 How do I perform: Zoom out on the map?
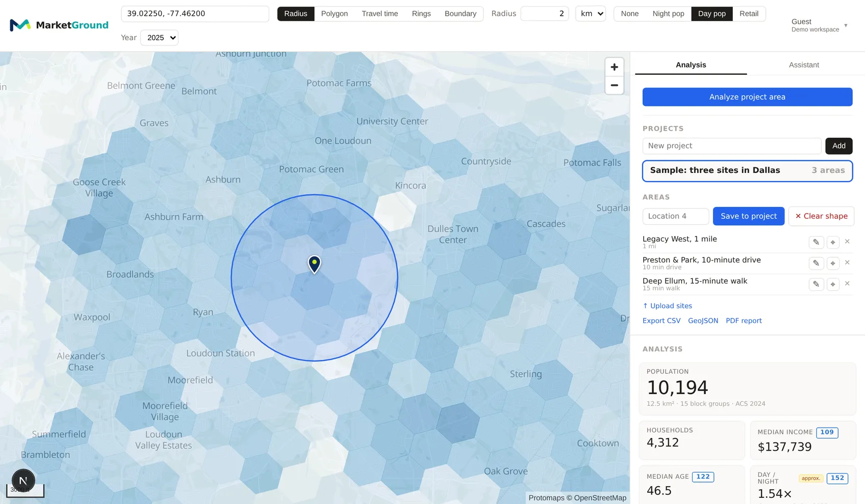coord(614,85)
